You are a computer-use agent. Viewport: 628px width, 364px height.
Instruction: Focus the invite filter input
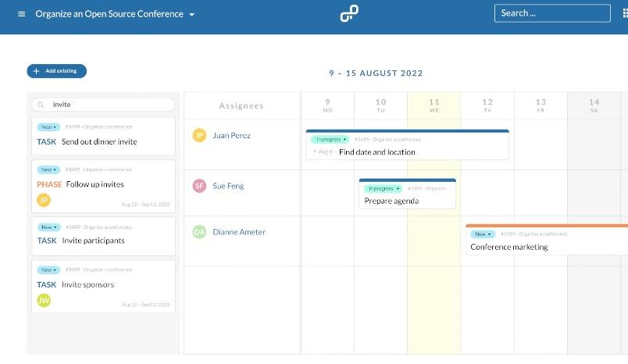coord(109,105)
